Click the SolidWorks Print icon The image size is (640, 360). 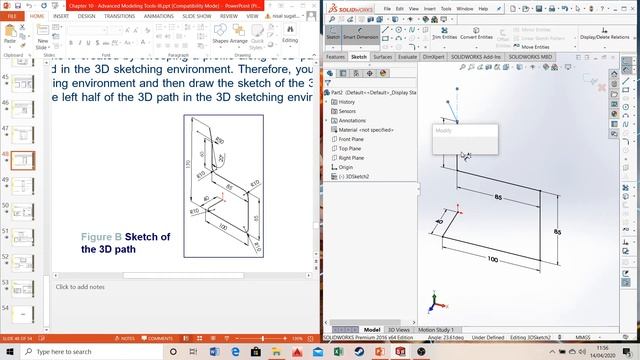coord(552,9)
